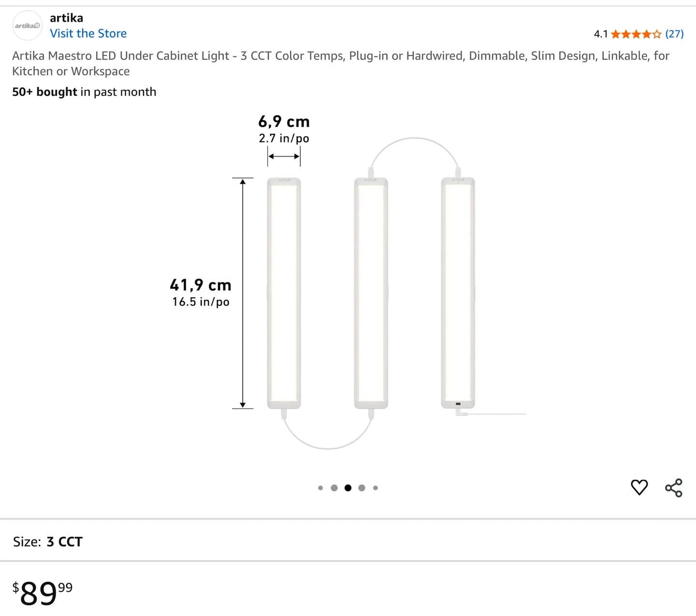Click the 4.1 rating number

point(600,34)
